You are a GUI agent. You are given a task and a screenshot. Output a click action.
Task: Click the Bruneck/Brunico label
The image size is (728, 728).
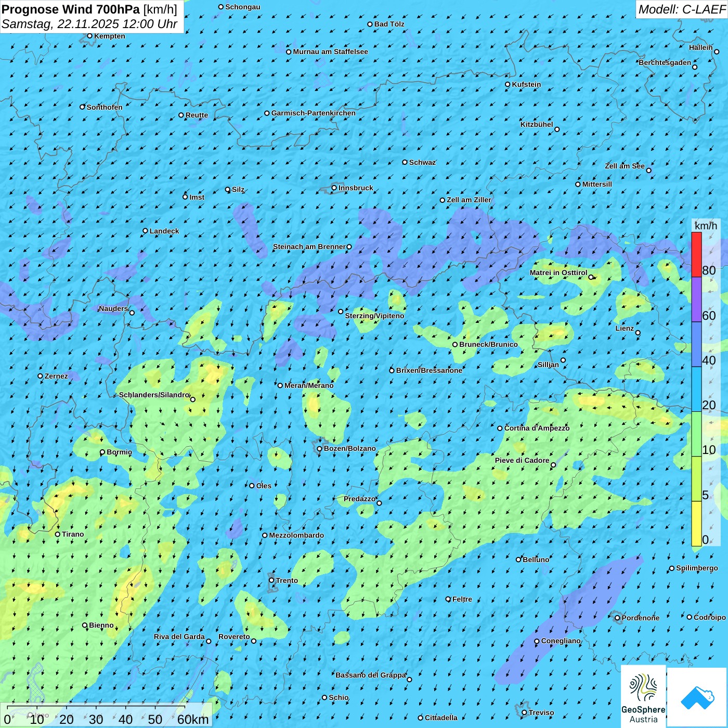click(488, 344)
